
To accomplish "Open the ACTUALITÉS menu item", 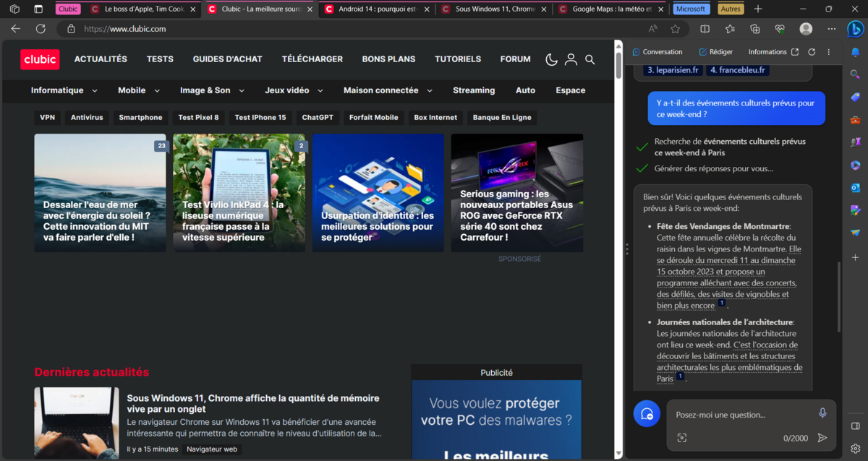I will [101, 59].
